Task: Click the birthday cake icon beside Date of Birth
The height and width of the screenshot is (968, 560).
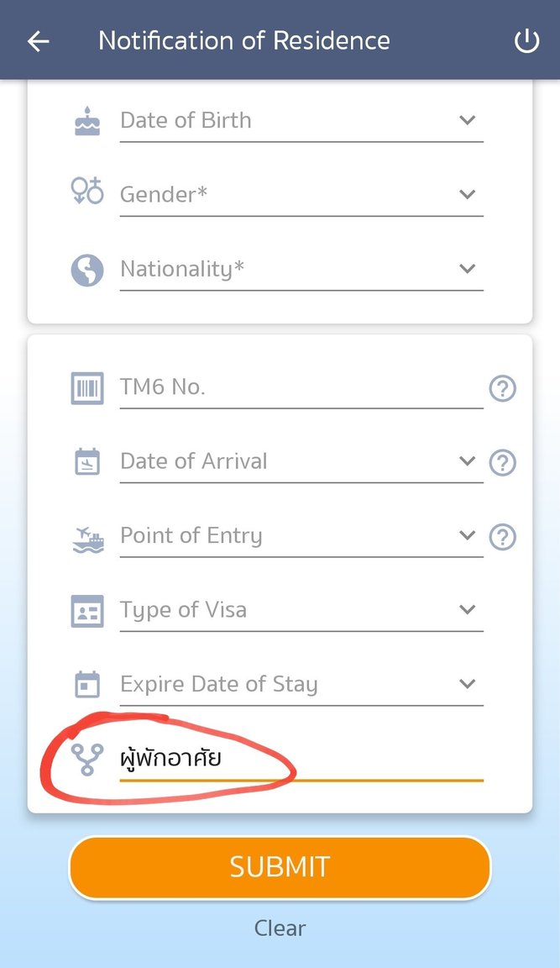Action: pyautogui.click(x=86, y=119)
